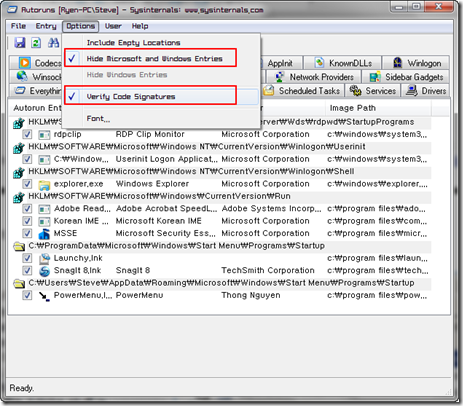Uncheck the Userinit Logon Application checkbox

coord(27,159)
